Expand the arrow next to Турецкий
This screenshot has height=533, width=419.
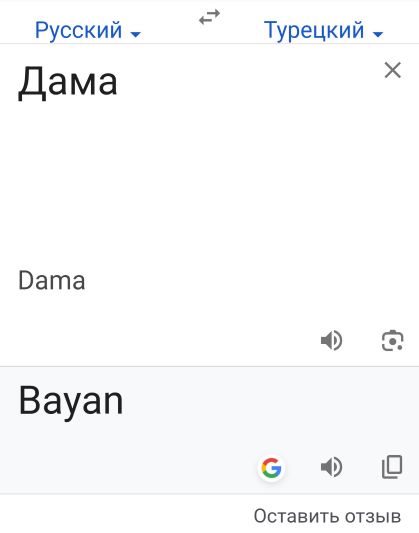(x=378, y=34)
